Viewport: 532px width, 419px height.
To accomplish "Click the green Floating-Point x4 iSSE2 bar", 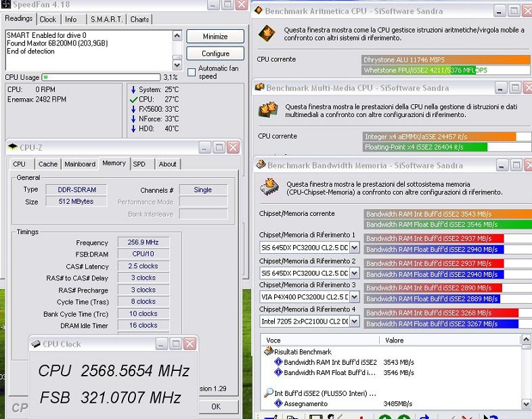I will tap(425, 147).
